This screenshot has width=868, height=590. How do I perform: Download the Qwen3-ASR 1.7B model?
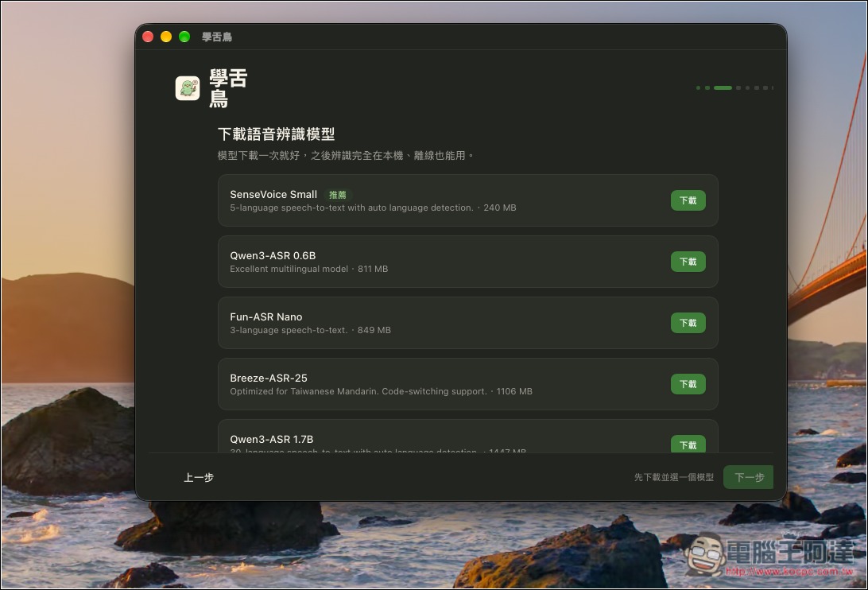click(x=688, y=444)
